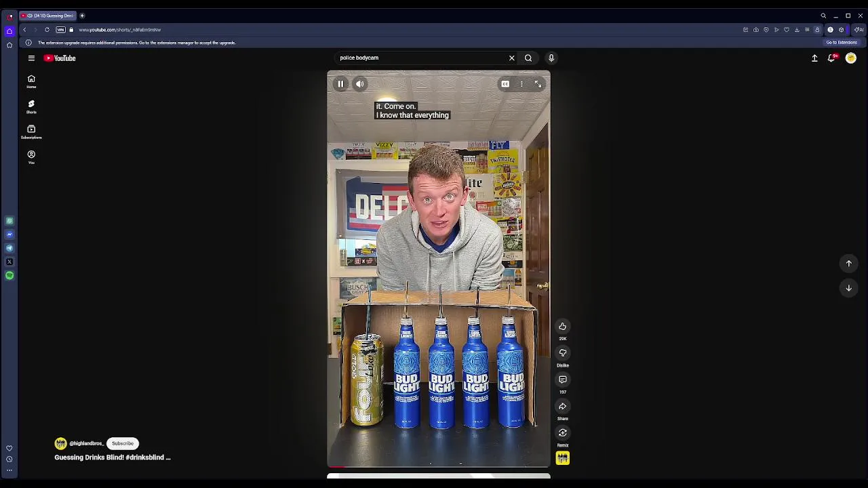This screenshot has height=488, width=868.
Task: Open the YouTube Create upload icon
Action: [x=814, y=58]
